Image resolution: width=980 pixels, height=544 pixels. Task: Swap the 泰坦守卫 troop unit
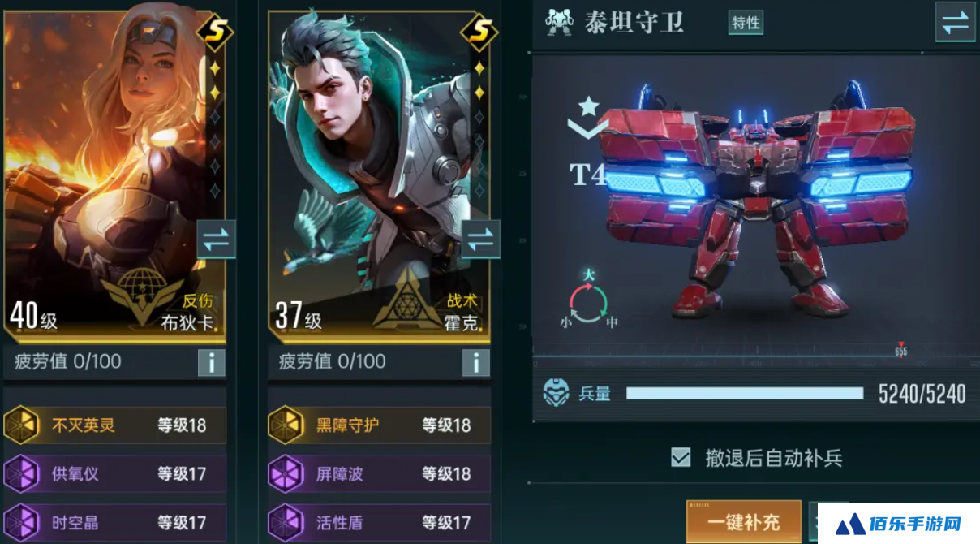955,22
